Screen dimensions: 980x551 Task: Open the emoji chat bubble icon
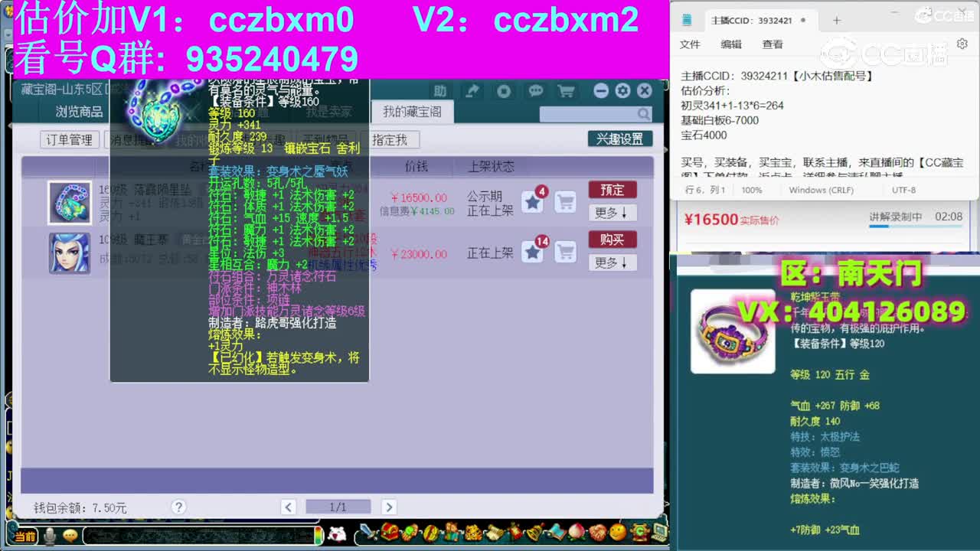[x=70, y=536]
